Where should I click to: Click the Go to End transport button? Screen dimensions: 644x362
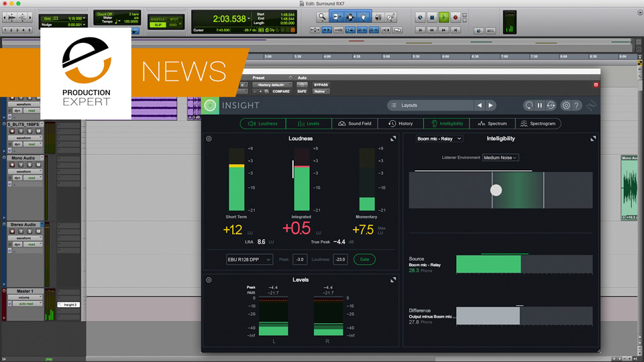[x=455, y=30]
